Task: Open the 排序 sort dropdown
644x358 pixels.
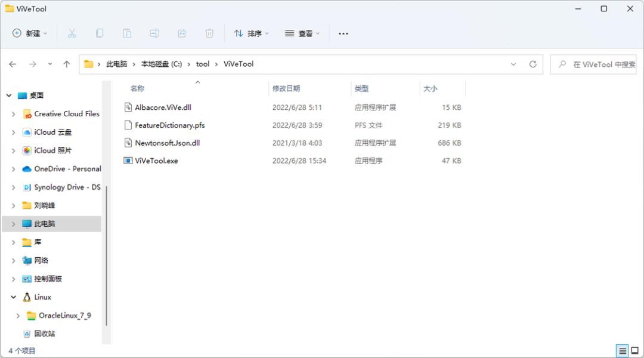Action: pyautogui.click(x=251, y=33)
